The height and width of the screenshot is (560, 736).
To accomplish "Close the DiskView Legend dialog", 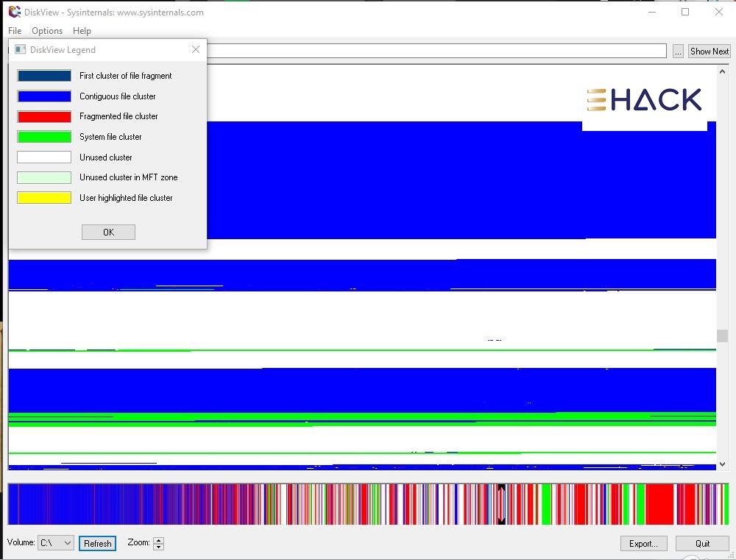I will 196,49.
